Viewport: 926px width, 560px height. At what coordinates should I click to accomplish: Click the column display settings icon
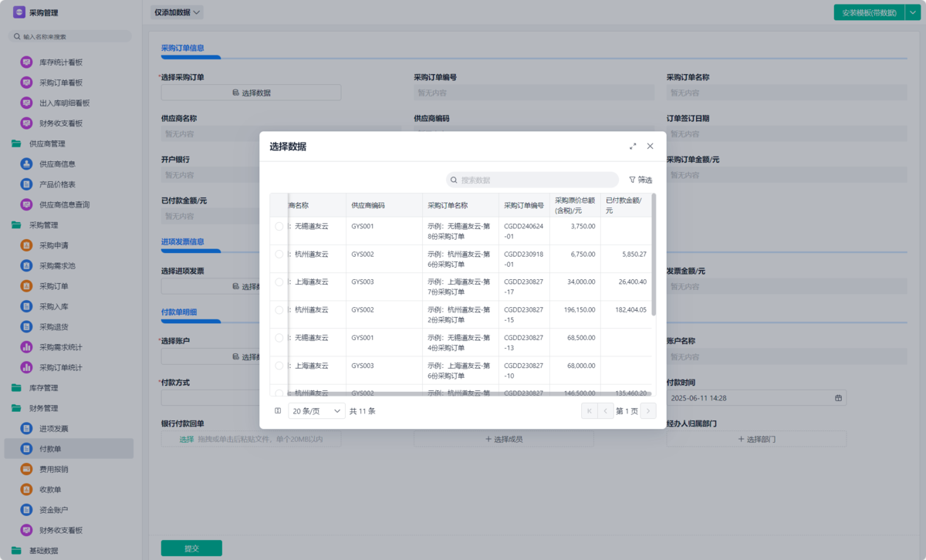tap(278, 411)
